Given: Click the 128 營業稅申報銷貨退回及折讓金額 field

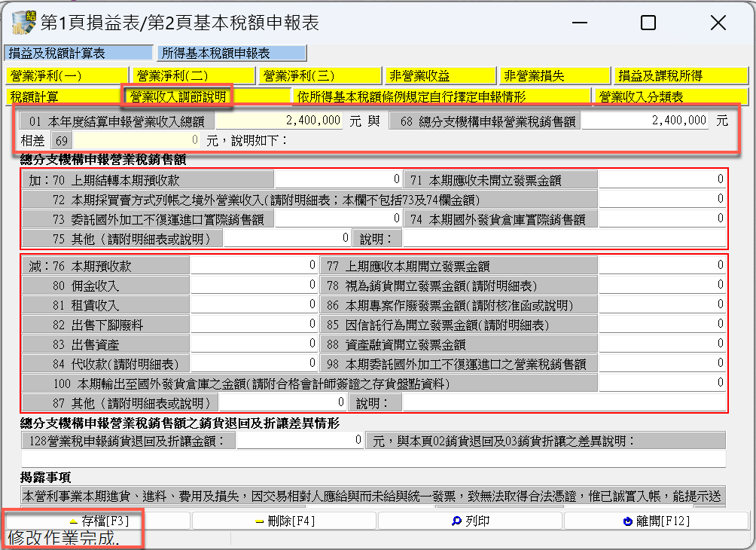Looking at the screenshot, I should (300, 441).
